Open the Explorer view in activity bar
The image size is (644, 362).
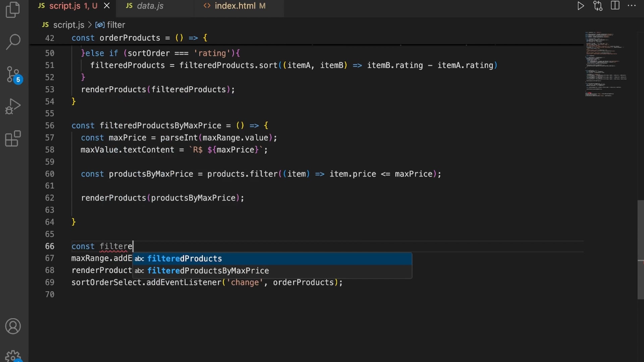pyautogui.click(x=13, y=9)
